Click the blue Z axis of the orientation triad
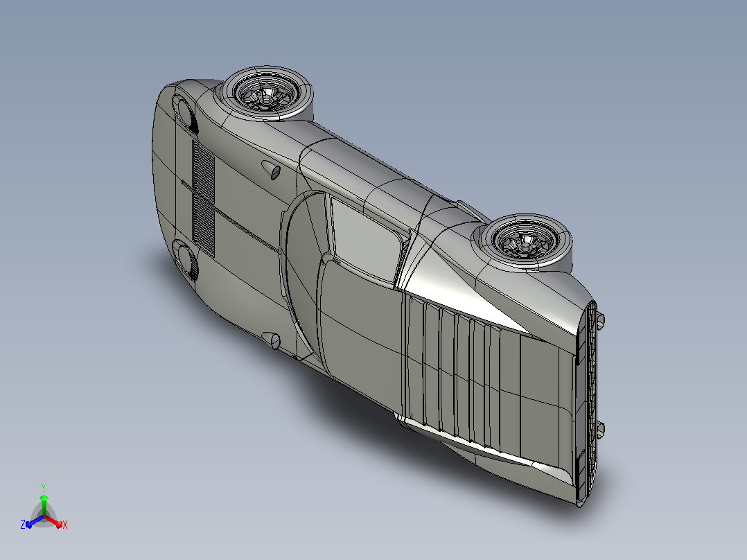The image size is (747, 560). point(35,521)
